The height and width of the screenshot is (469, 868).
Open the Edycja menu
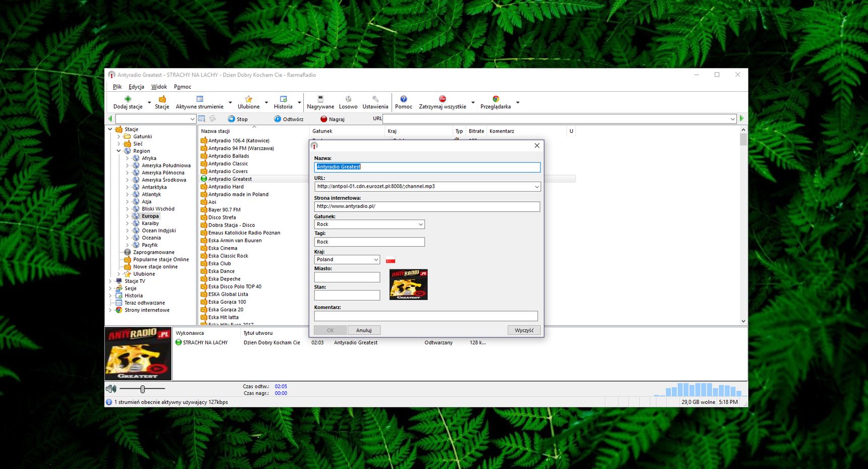(136, 87)
